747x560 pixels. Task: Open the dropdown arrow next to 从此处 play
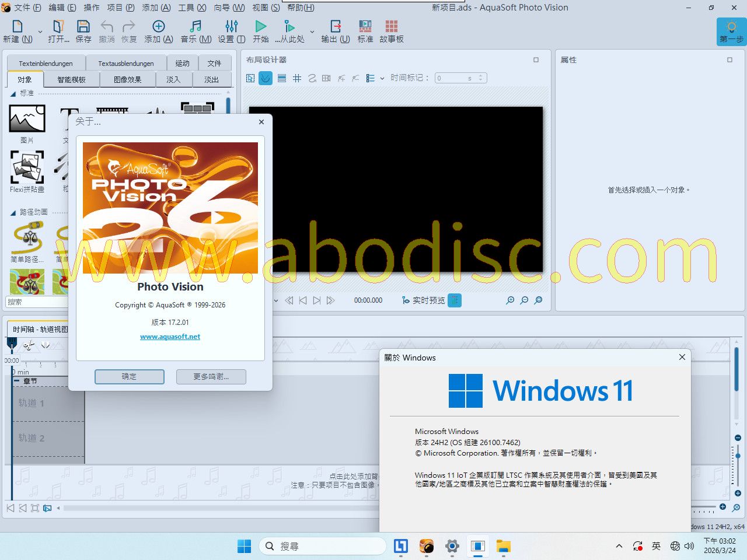[x=312, y=32]
